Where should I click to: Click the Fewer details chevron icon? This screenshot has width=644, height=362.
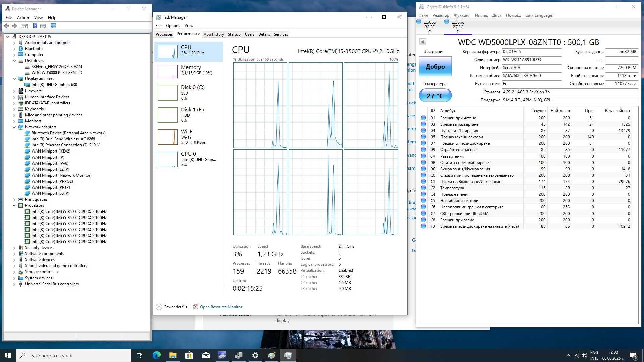(159, 307)
